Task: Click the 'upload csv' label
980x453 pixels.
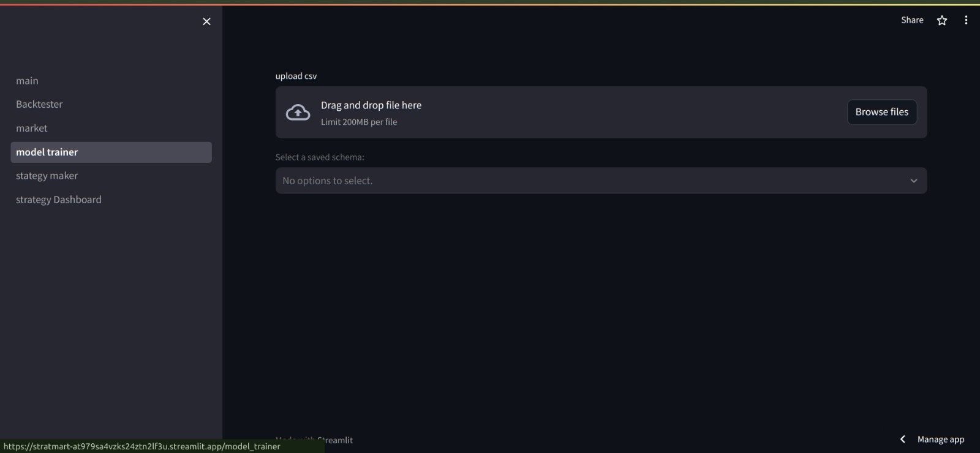Action: coord(296,76)
